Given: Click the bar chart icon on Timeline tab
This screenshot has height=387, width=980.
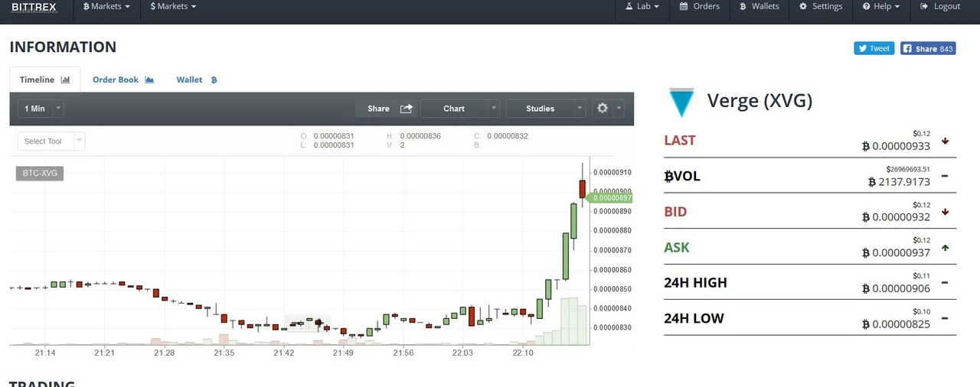Looking at the screenshot, I should [66, 80].
